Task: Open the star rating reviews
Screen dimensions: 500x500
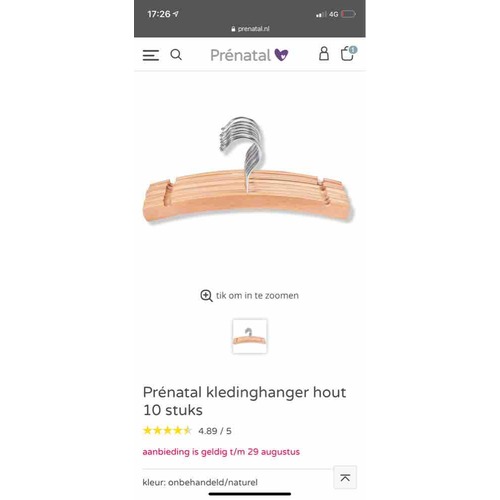Action: pos(167,430)
